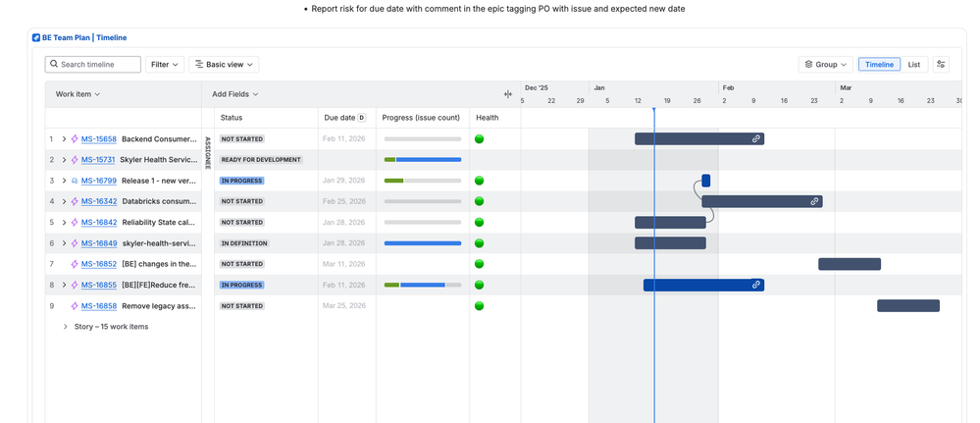Click the epic icon for MS-15731
The width and height of the screenshot is (980, 423).
(75, 160)
